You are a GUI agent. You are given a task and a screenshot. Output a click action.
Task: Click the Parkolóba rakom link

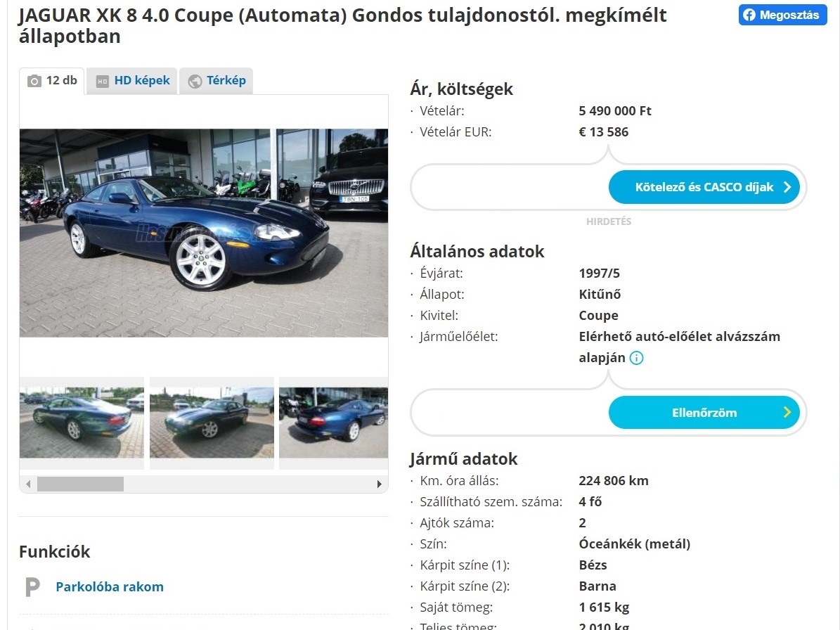coord(109,586)
